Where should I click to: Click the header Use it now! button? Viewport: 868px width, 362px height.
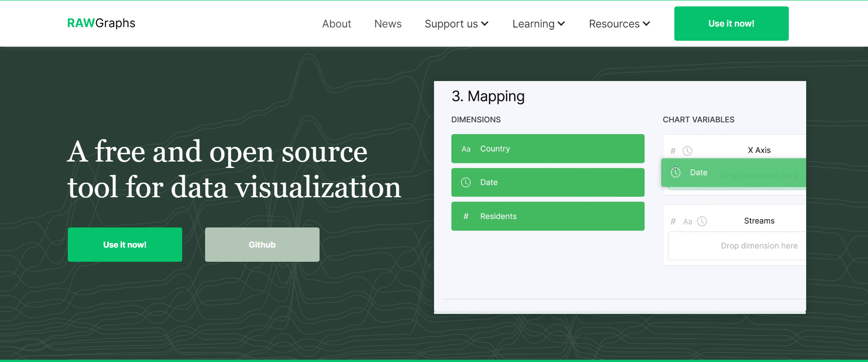(731, 23)
